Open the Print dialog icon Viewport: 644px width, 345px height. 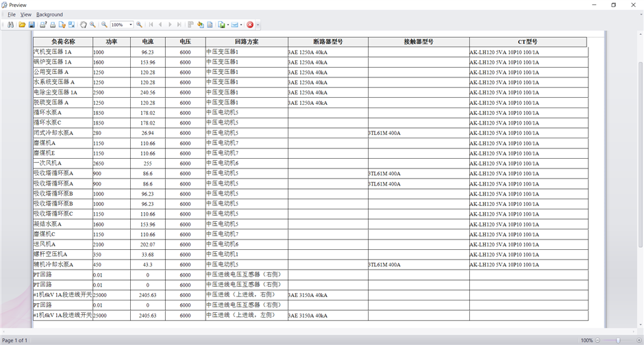pos(43,25)
